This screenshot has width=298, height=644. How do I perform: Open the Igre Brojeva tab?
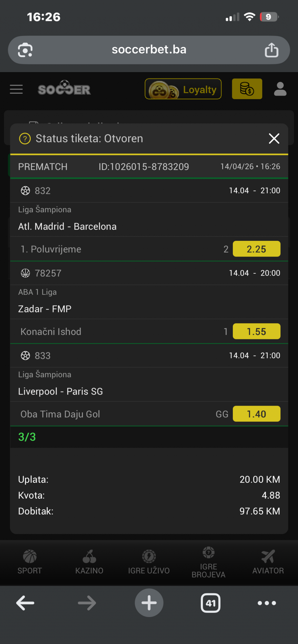209,562
